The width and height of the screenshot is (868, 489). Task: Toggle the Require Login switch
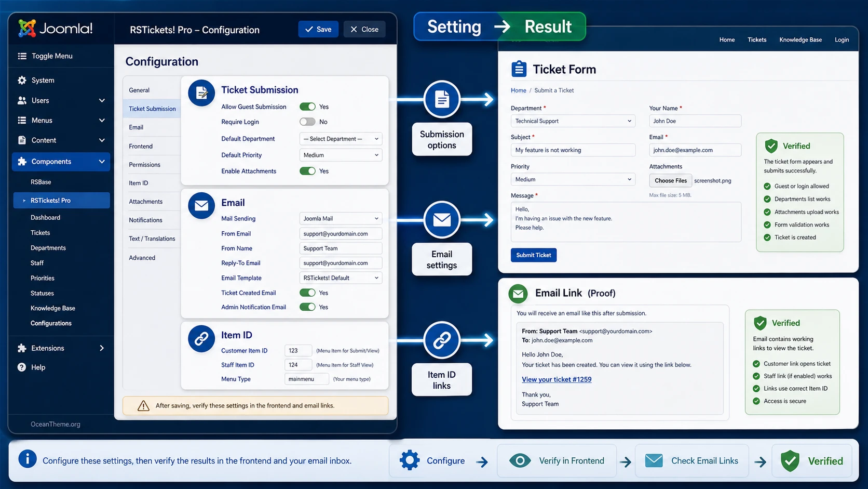307,122
